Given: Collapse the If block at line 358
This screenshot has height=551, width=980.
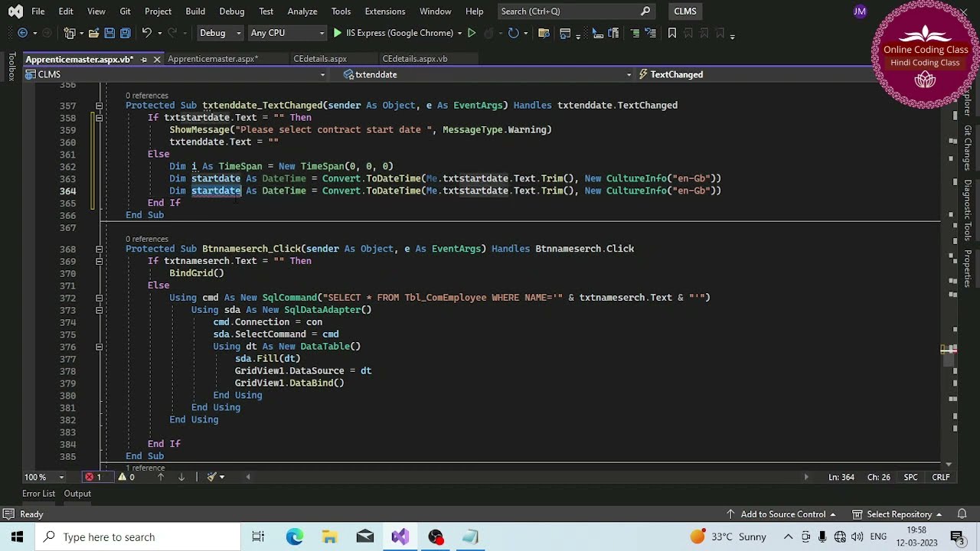Looking at the screenshot, I should [99, 118].
